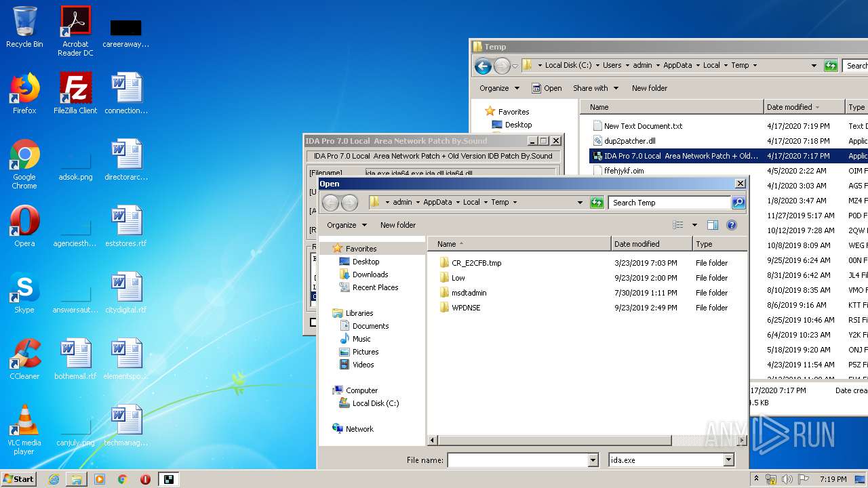The height and width of the screenshot is (488, 868).
Task: Launch Opera browser from desktop
Action: (24, 226)
